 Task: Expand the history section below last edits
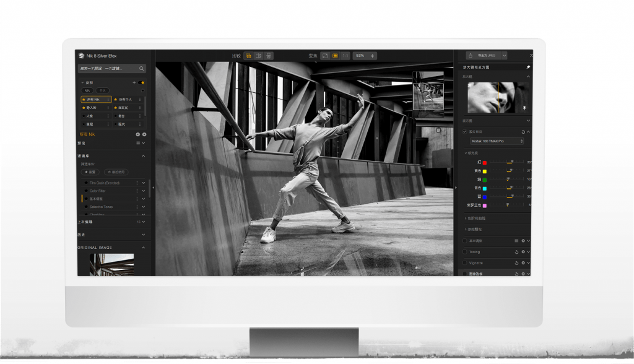[x=143, y=235]
